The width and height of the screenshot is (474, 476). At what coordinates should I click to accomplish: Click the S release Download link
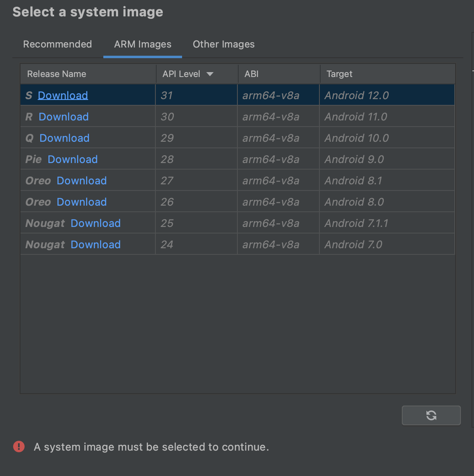[x=63, y=95]
